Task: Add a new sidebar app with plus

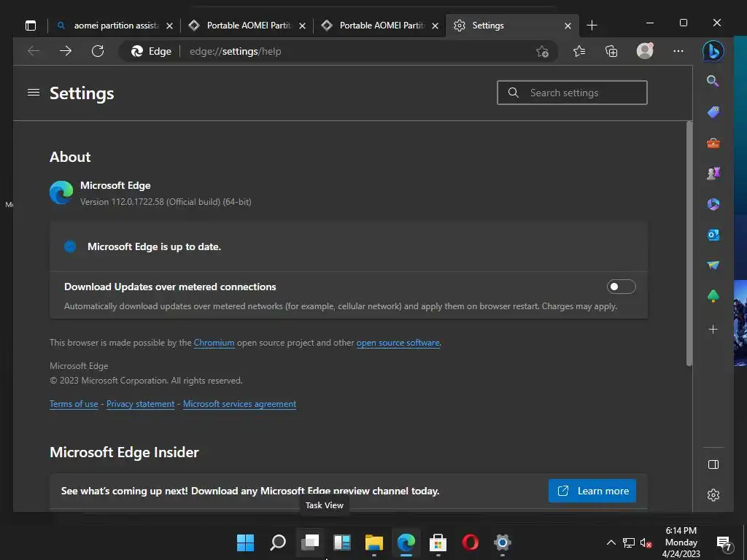Action: 713,329
